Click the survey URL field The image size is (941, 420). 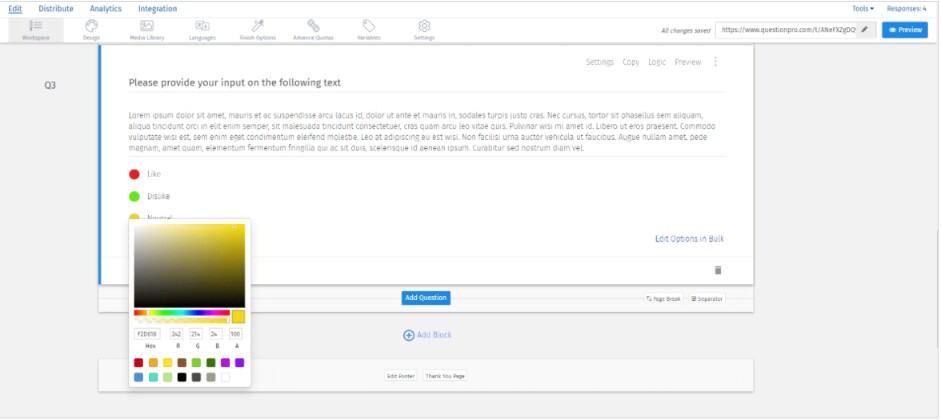[786, 29]
